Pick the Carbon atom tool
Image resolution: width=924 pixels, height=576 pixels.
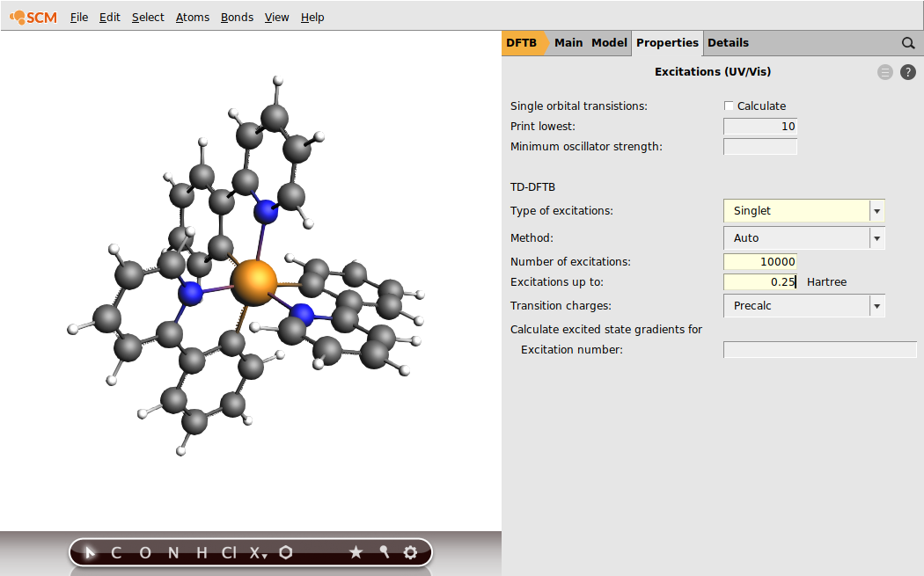115,552
